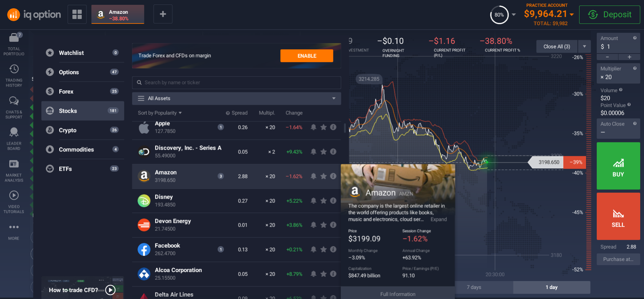This screenshot has width=644, height=299.
Task: Show info for Amazon row
Action: (x=333, y=176)
